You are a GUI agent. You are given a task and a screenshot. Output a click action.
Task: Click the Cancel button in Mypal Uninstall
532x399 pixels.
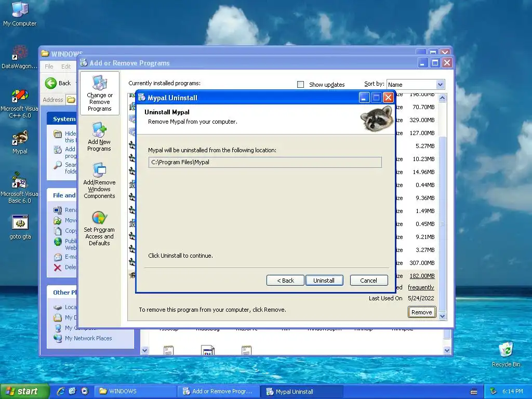[x=368, y=280]
